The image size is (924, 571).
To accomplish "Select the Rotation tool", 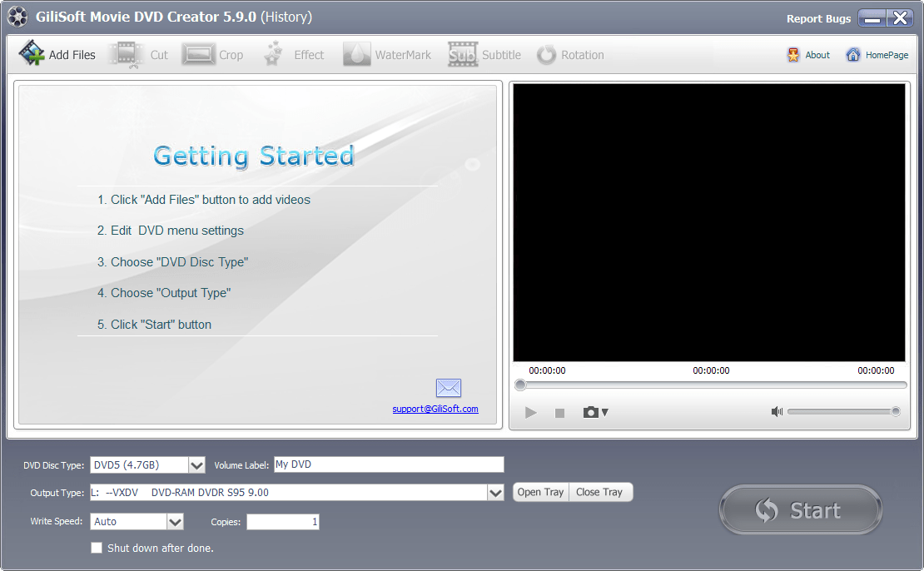I will tap(571, 54).
